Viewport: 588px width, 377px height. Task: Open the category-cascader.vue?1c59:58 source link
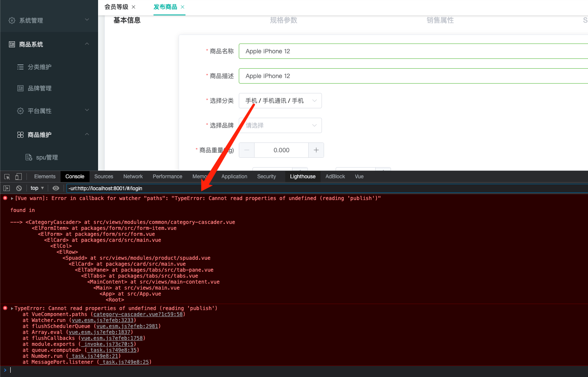(138, 314)
